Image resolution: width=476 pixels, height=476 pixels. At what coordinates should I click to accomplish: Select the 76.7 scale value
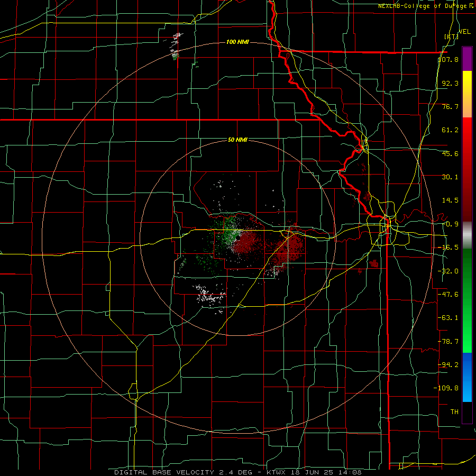(450, 106)
